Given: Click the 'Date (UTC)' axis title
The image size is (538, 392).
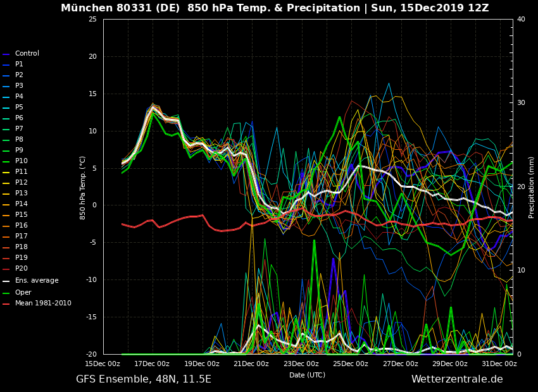Looking at the screenshot, I should 307,375.
